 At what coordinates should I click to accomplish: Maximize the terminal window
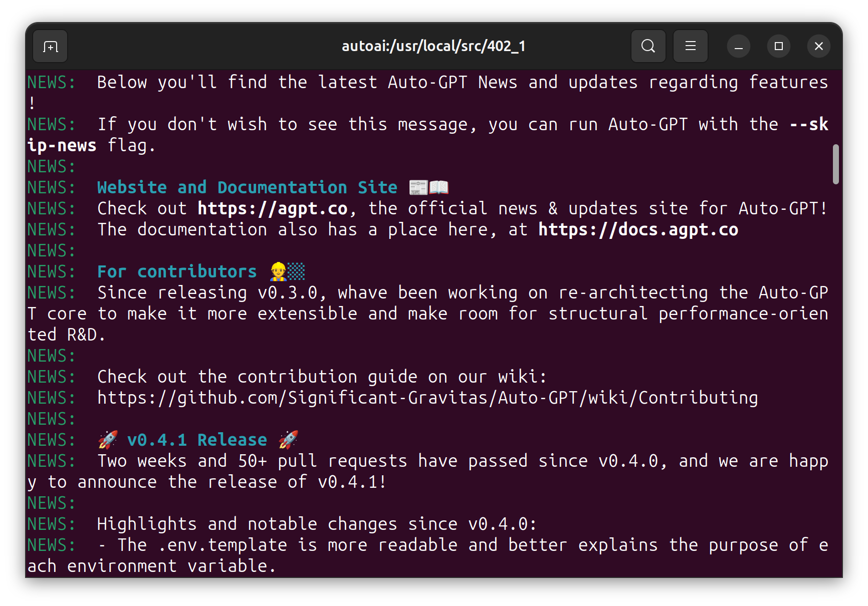(778, 47)
